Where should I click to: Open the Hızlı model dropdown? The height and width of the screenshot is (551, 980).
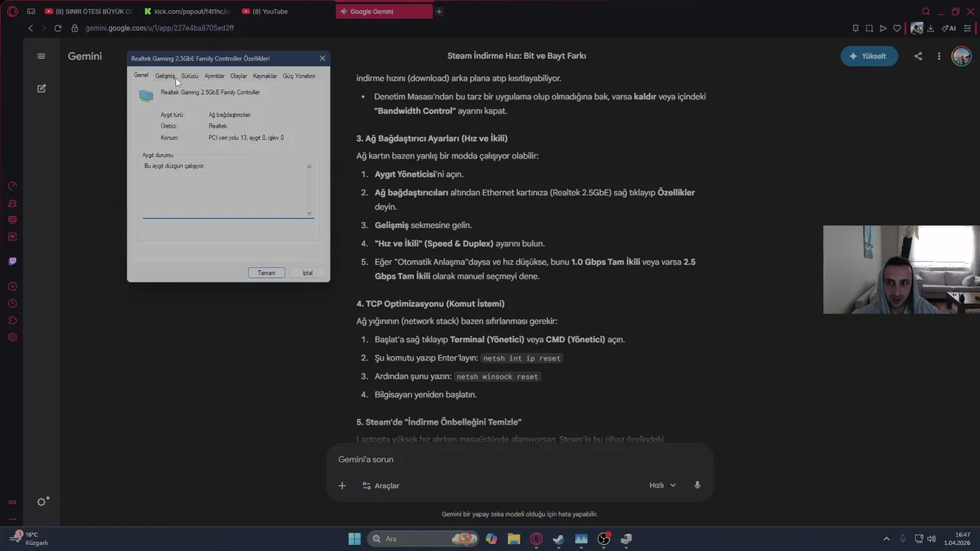click(x=663, y=485)
